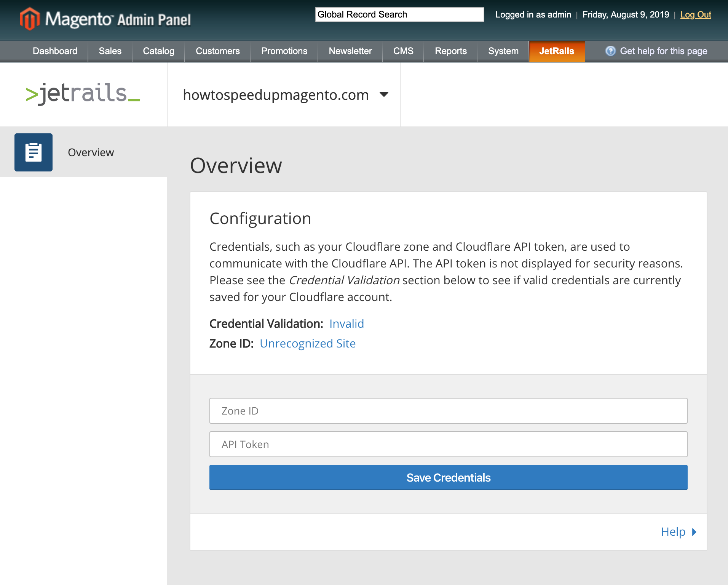
Task: Open the System menu
Action: (x=503, y=51)
